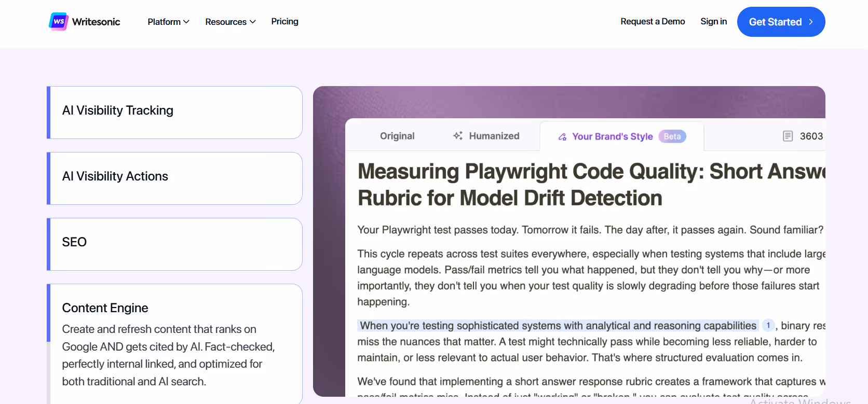This screenshot has height=404, width=868.
Task: Click the Content Engine description text
Action: (x=168, y=355)
